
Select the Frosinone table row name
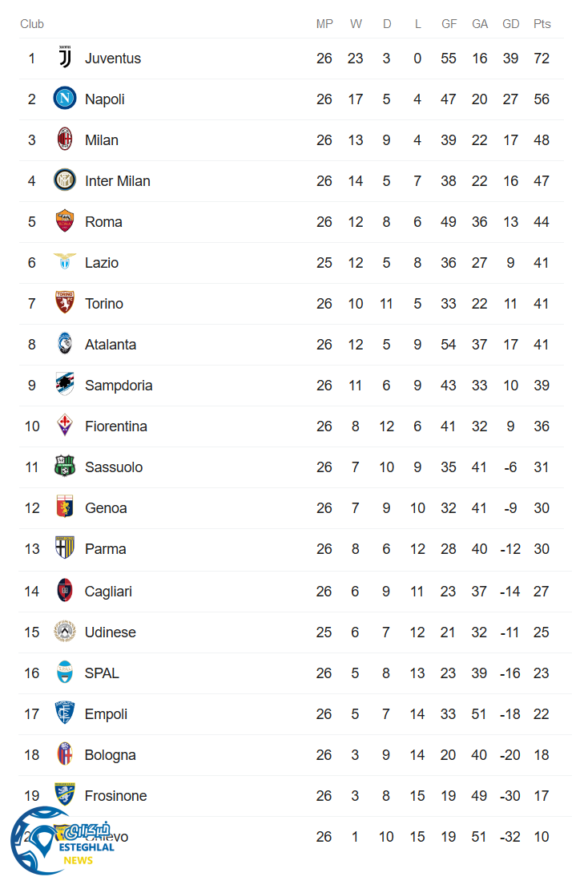115,796
